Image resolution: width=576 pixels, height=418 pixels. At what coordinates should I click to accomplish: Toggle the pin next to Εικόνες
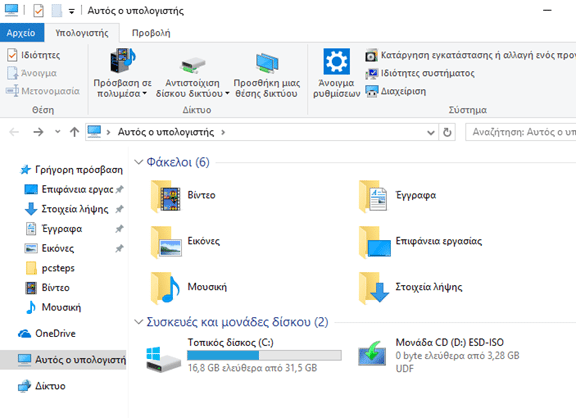119,249
